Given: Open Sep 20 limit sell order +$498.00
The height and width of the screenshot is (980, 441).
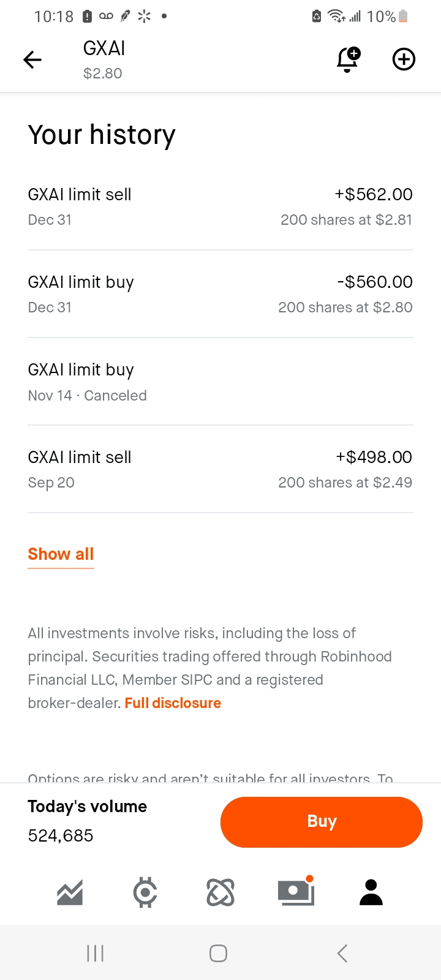Looking at the screenshot, I should click(x=221, y=469).
